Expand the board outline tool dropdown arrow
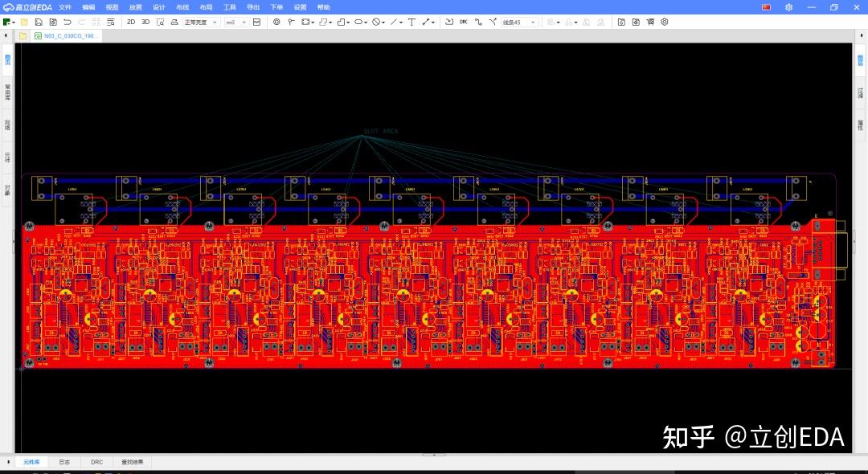Image resolution: width=868 pixels, height=474 pixels. (349, 22)
